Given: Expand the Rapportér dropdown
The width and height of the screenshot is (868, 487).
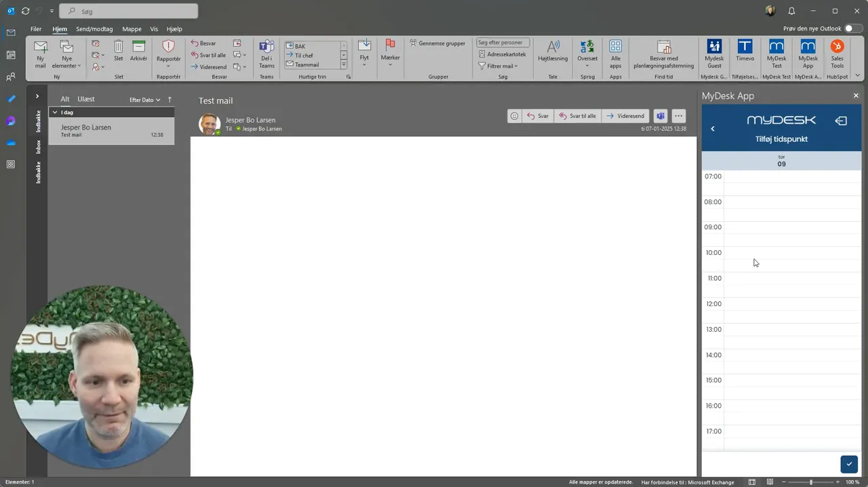Looking at the screenshot, I should pyautogui.click(x=168, y=54).
